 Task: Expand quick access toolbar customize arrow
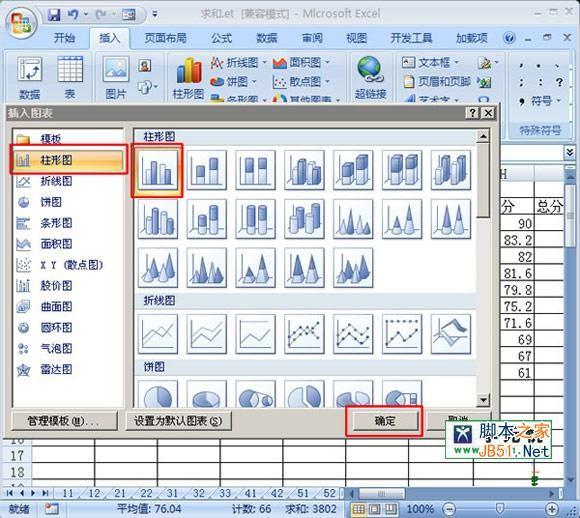(155, 15)
